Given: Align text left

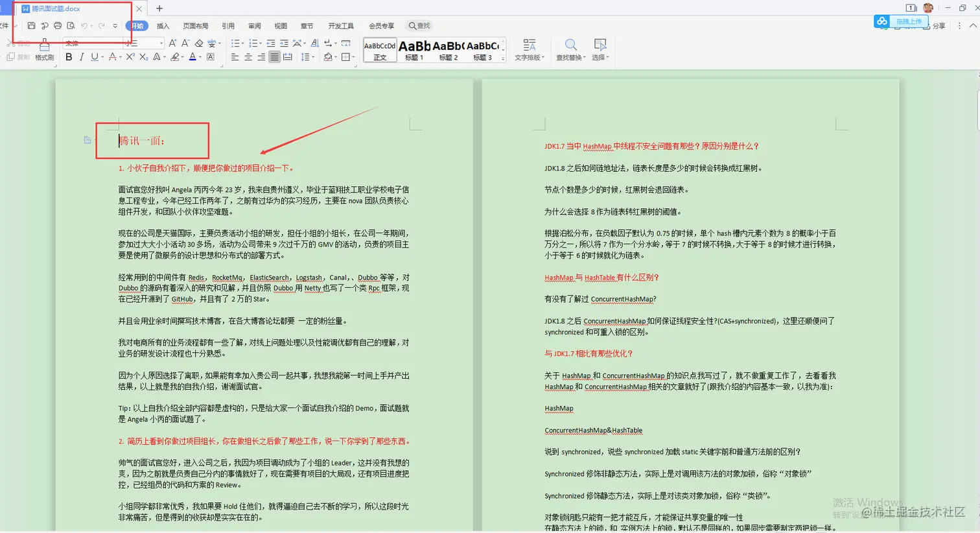Looking at the screenshot, I should tap(235, 57).
